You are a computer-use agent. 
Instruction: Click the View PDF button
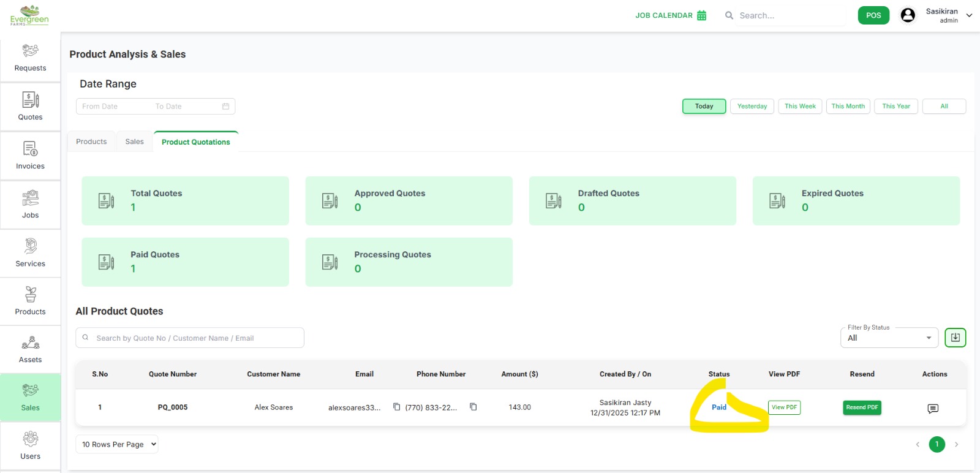(784, 407)
